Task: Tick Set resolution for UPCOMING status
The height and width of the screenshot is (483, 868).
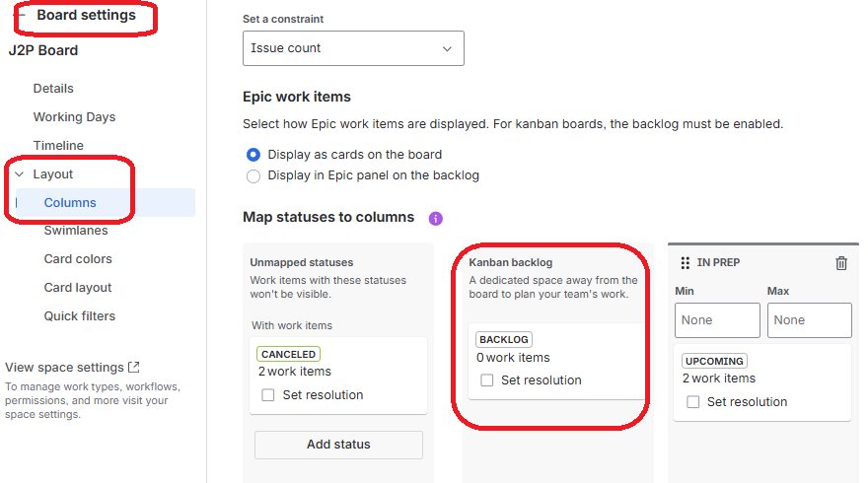Action: point(692,402)
